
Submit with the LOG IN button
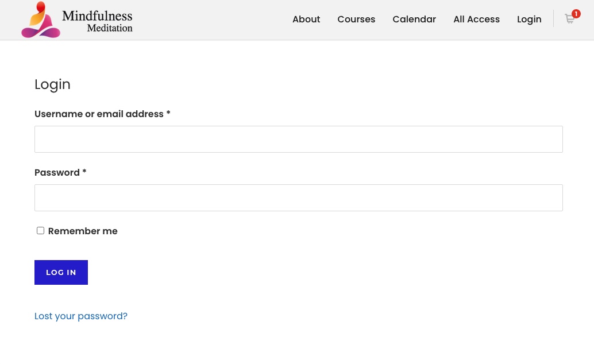point(61,272)
